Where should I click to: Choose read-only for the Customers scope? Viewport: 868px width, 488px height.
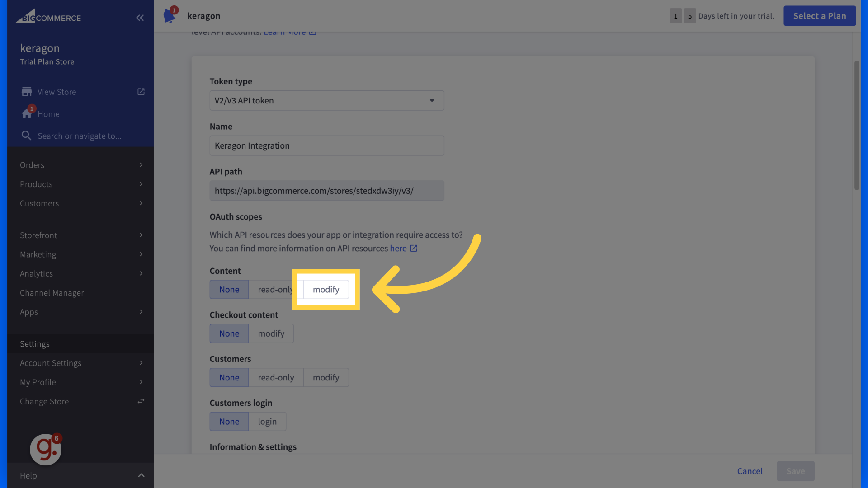276,377
